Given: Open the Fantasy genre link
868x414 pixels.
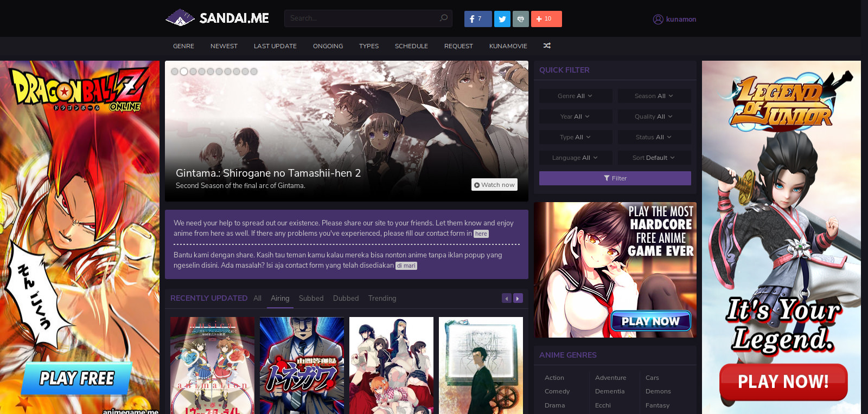Looking at the screenshot, I should [658, 405].
